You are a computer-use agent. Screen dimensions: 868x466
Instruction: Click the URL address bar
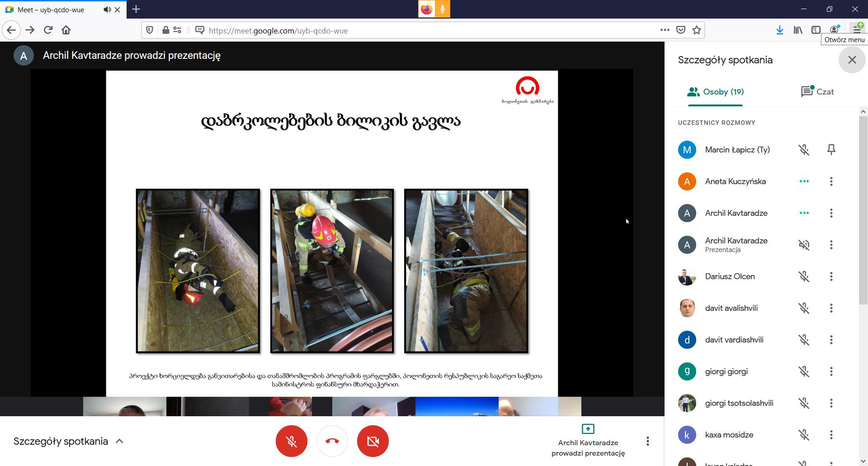(407, 30)
